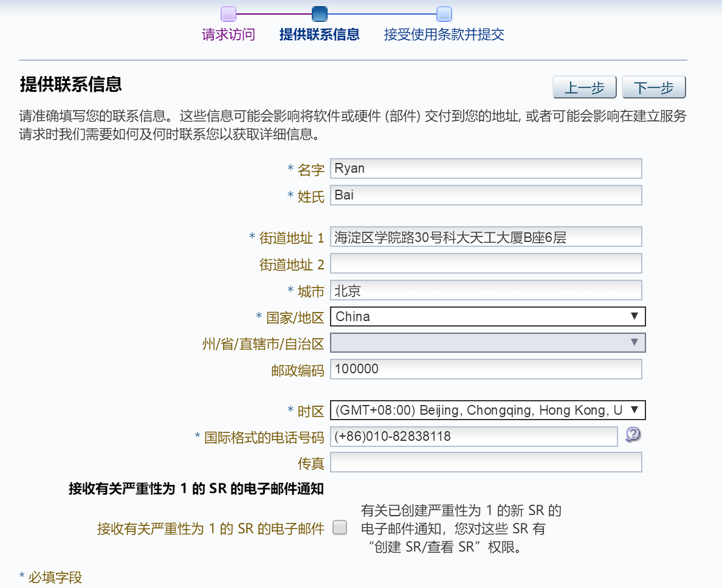The image size is (722, 588).
Task: Click the step indicator for 请求访问
Action: pyautogui.click(x=228, y=13)
